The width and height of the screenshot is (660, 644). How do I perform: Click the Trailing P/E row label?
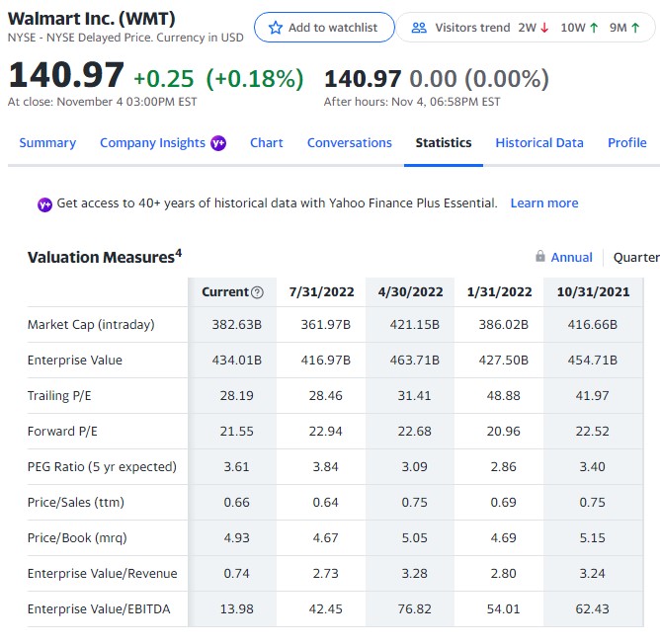point(59,396)
